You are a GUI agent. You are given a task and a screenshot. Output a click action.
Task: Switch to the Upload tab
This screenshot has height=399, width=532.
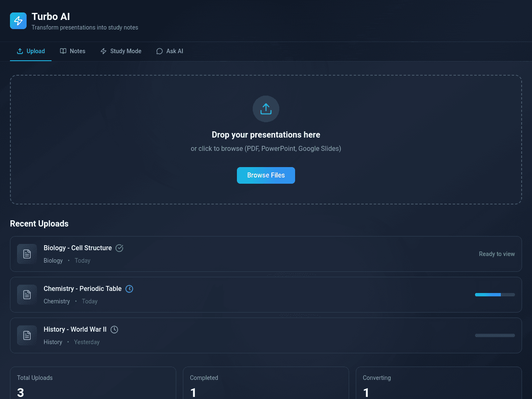(x=31, y=51)
